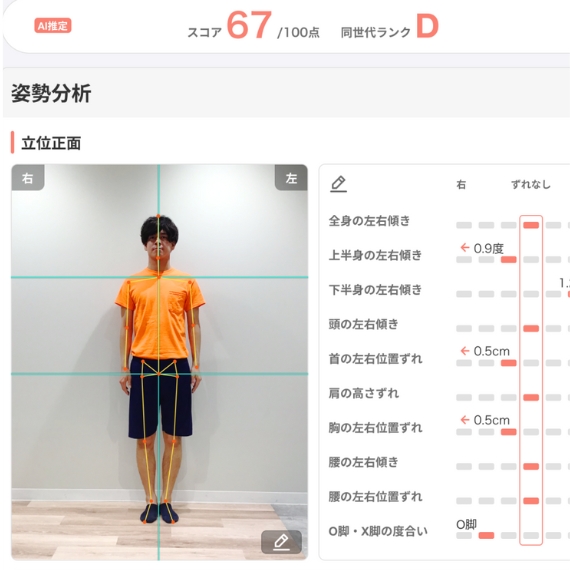Click the 肩の高さずれ row label
The image size is (570, 570).
[x=363, y=393]
